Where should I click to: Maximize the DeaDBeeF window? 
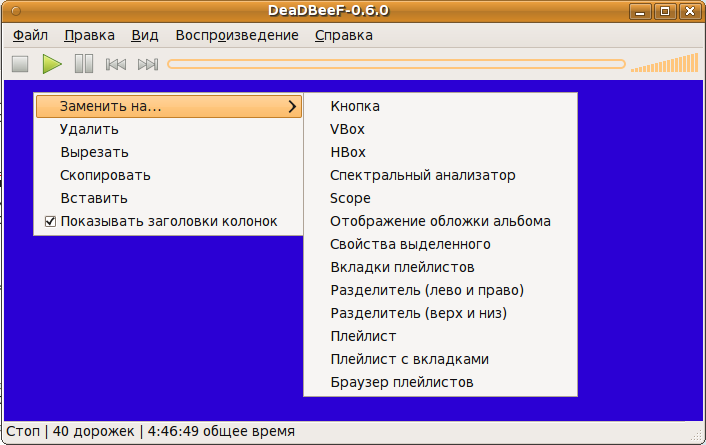tap(665, 11)
